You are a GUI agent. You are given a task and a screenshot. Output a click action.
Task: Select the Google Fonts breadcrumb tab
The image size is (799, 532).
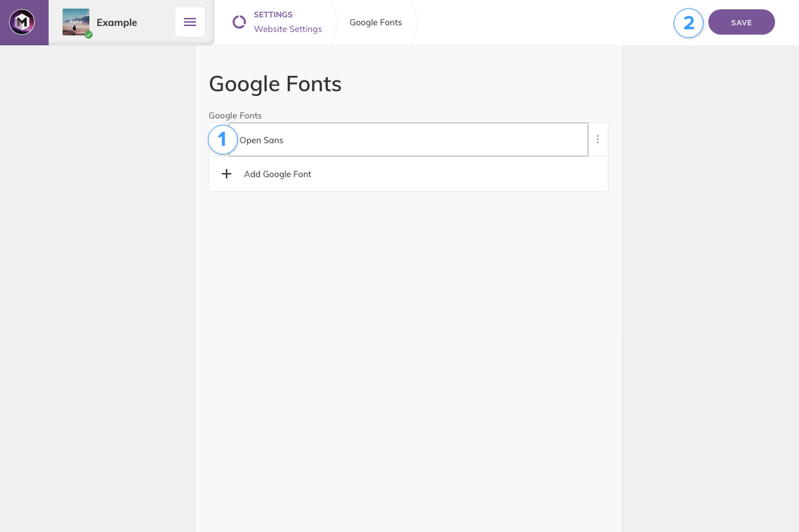coord(375,22)
